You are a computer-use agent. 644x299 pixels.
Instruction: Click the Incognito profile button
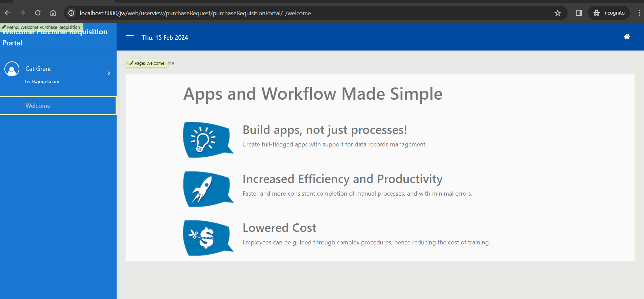(609, 13)
